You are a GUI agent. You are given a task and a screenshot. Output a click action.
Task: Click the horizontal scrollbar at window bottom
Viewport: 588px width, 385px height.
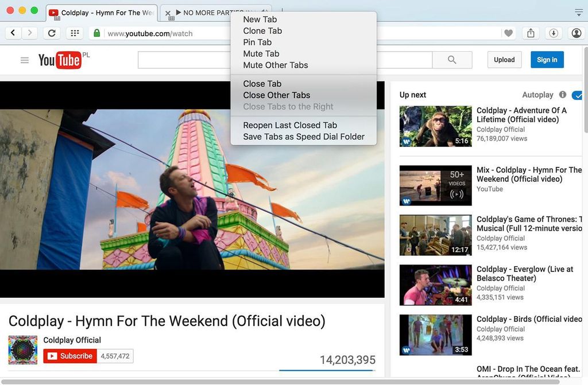tap(281, 381)
